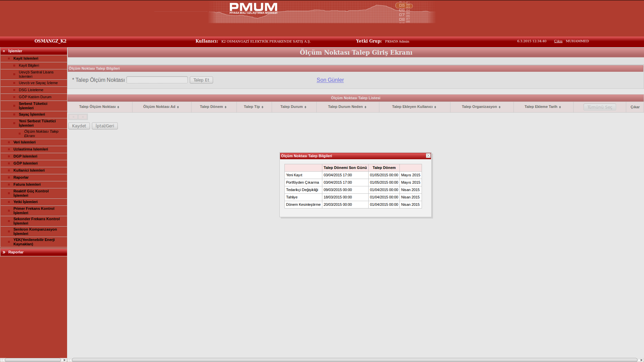Sort by Talep Ekleme Tarih arrows
Viewport: 644px width, 362px height.
tap(560, 107)
